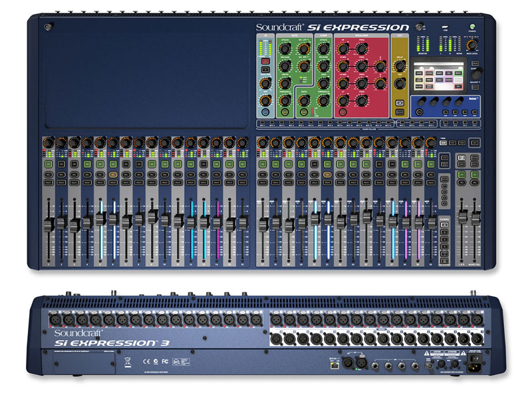This screenshot has width=532, height=394.
Task: Select channel 22 with its lit SEL button
Action: pyautogui.click(x=327, y=174)
